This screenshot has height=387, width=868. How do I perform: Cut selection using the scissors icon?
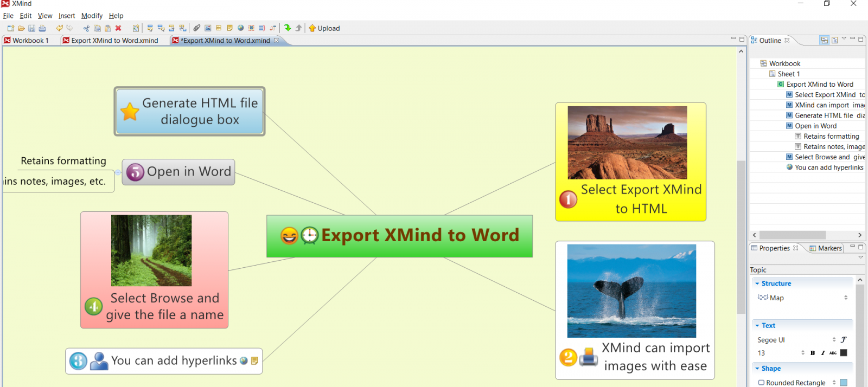86,28
